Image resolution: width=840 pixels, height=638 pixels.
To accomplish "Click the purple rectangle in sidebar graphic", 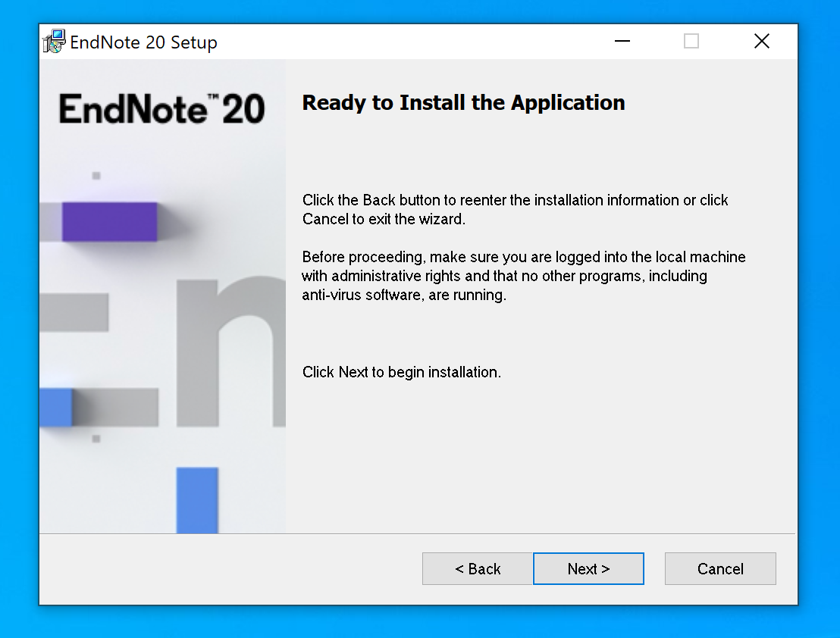I will coord(109,221).
